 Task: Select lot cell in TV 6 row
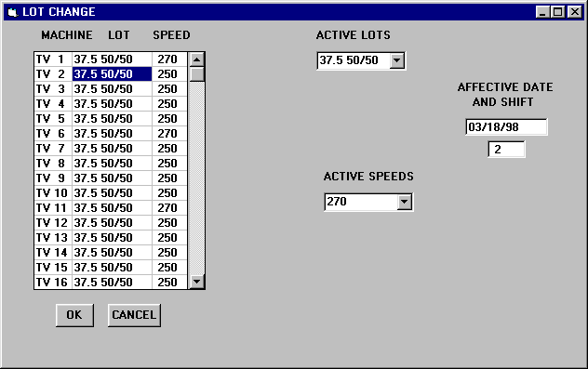[x=113, y=134]
